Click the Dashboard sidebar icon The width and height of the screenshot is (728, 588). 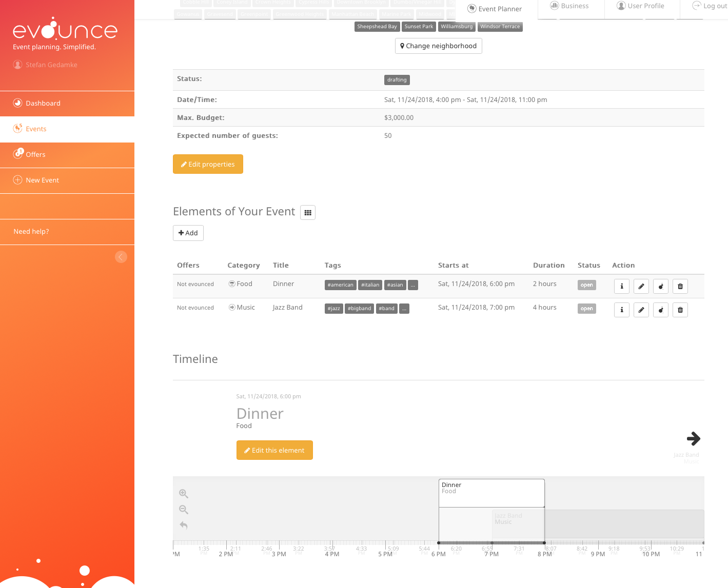coord(18,103)
